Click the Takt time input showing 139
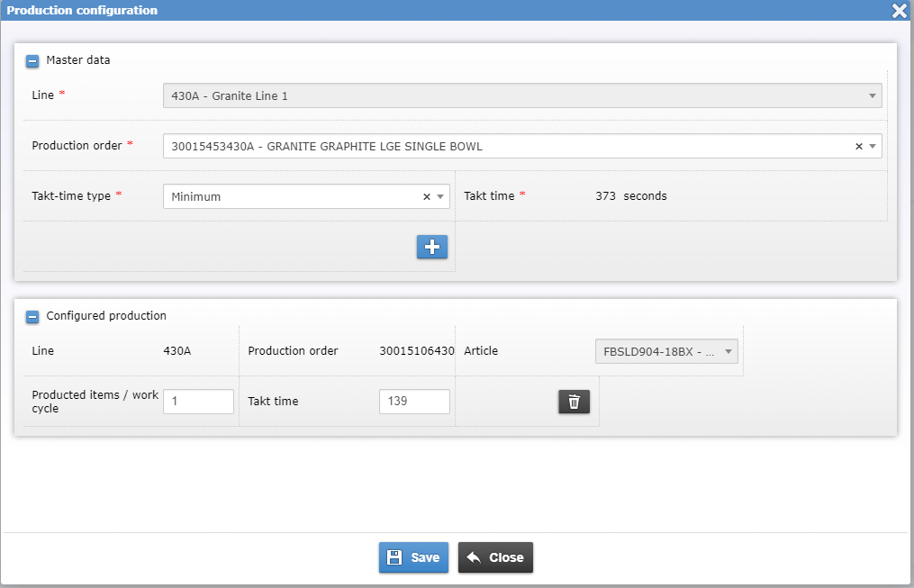This screenshot has height=588, width=914. 414,402
